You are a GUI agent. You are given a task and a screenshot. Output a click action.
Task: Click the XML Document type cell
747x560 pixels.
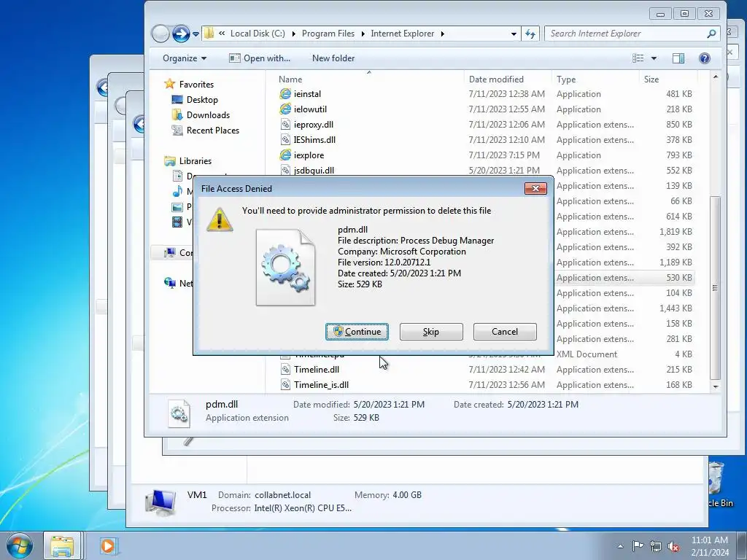(587, 354)
